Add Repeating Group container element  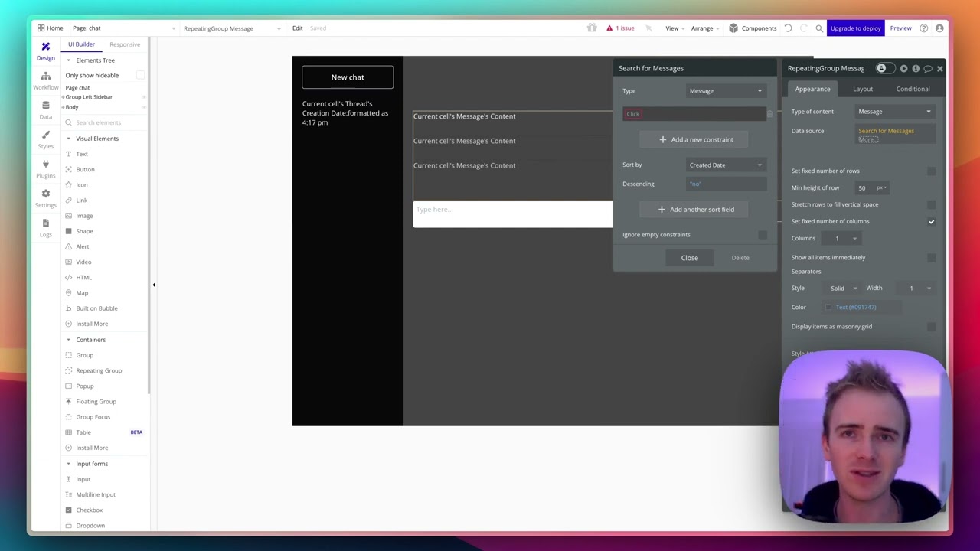click(x=99, y=370)
